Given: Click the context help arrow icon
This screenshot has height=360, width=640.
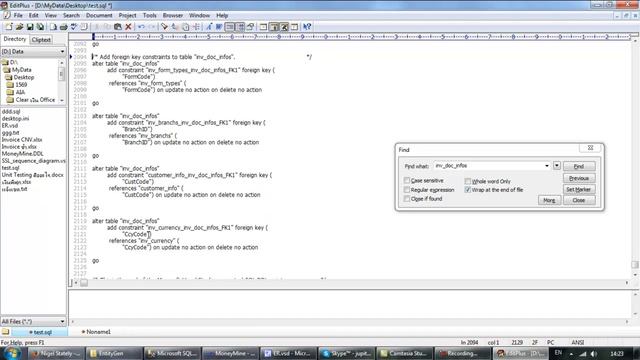Looking at the screenshot, I should 307,27.
